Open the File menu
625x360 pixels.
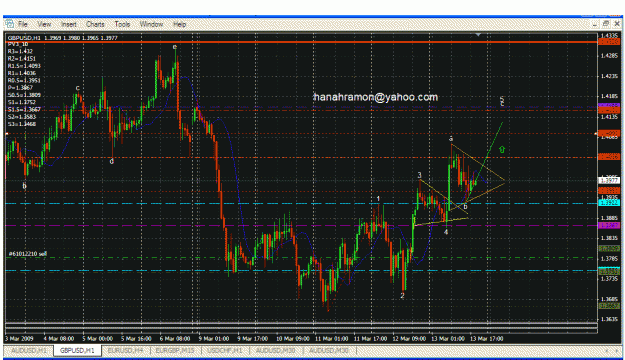click(23, 24)
